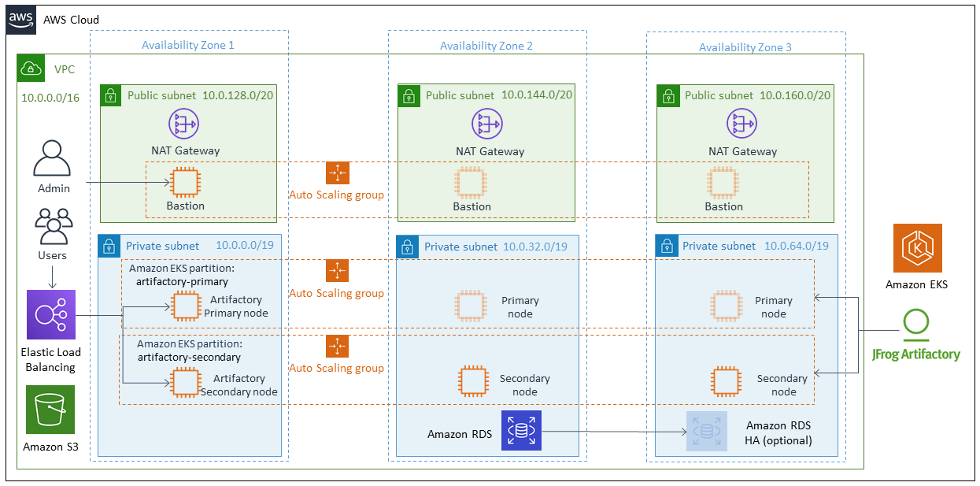Click the Elastic Load Balancing icon
Image resolution: width=980 pixels, height=486 pixels.
50,314
